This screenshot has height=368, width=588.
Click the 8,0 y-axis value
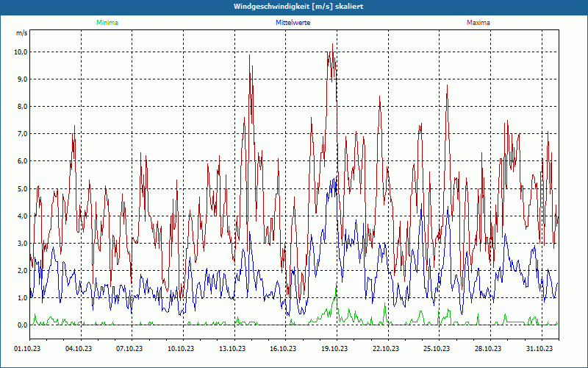click(x=23, y=107)
